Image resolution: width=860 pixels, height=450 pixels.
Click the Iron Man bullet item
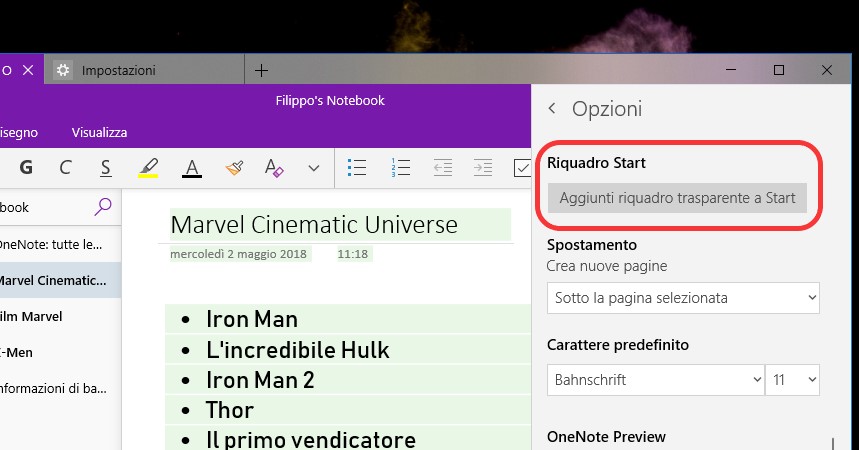pyautogui.click(x=252, y=319)
